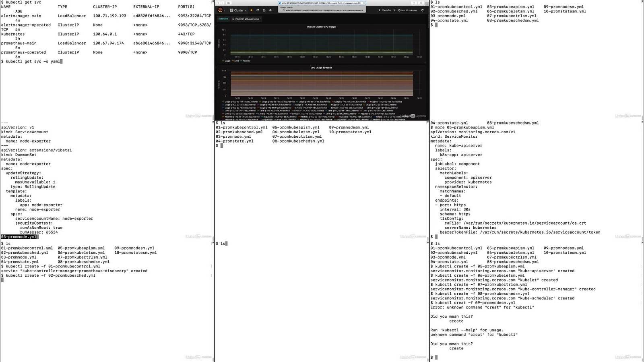Screen dimensions: 644x362
Task: Click the browser forward arrow button
Action: point(223,3)
